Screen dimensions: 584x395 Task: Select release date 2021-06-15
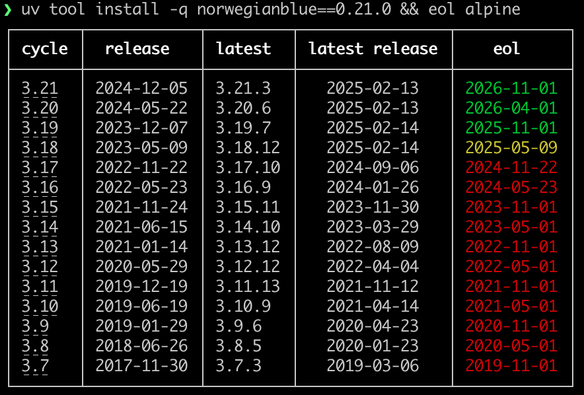[x=142, y=227]
